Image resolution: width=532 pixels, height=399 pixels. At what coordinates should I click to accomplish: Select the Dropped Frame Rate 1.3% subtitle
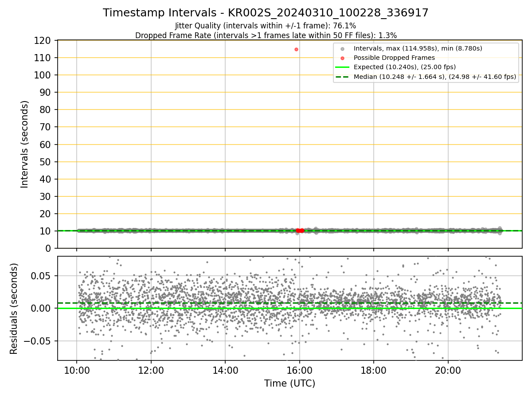click(x=266, y=35)
